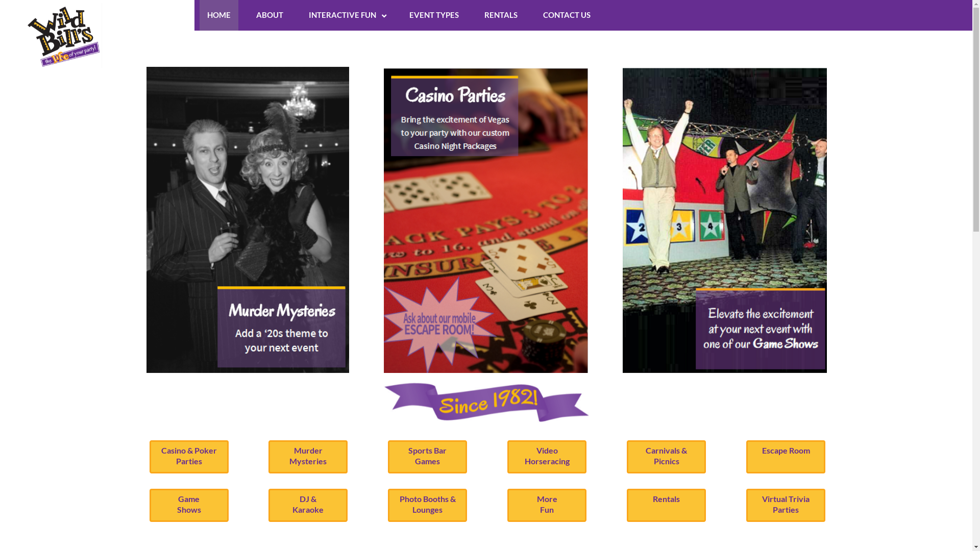Open the Video Horseracing button
This screenshot has height=551, width=980.
(547, 457)
